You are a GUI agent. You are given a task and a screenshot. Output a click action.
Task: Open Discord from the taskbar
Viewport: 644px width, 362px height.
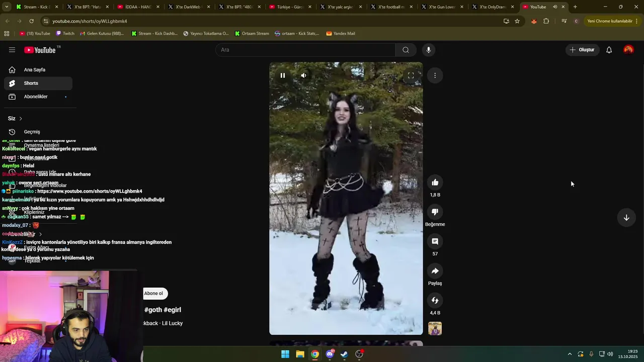[330, 354]
